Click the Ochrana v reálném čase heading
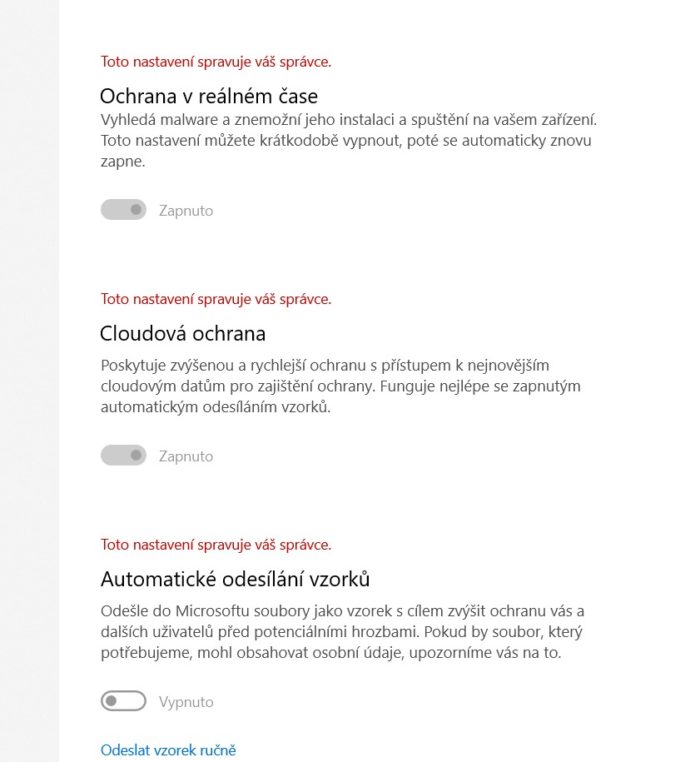Screen dimensions: 700x762 208,96
